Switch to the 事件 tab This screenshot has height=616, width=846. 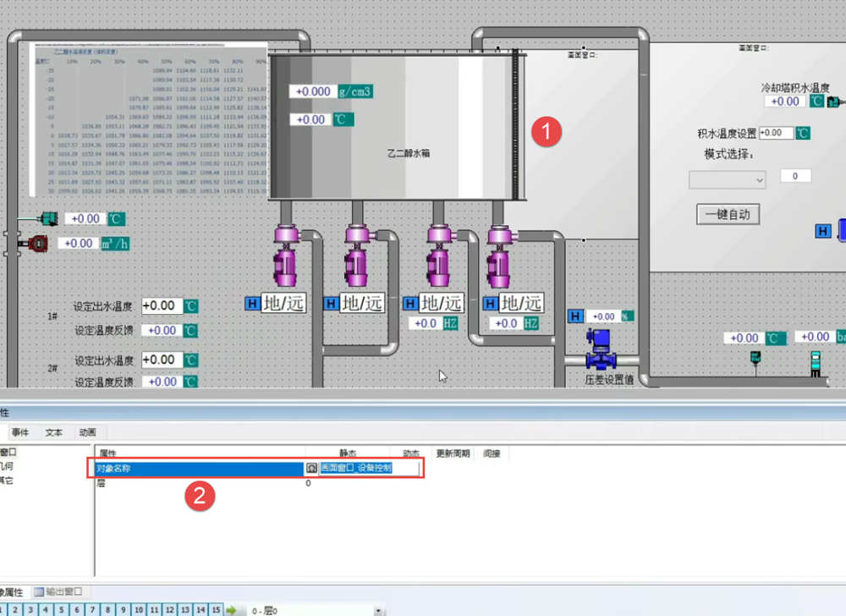point(20,432)
